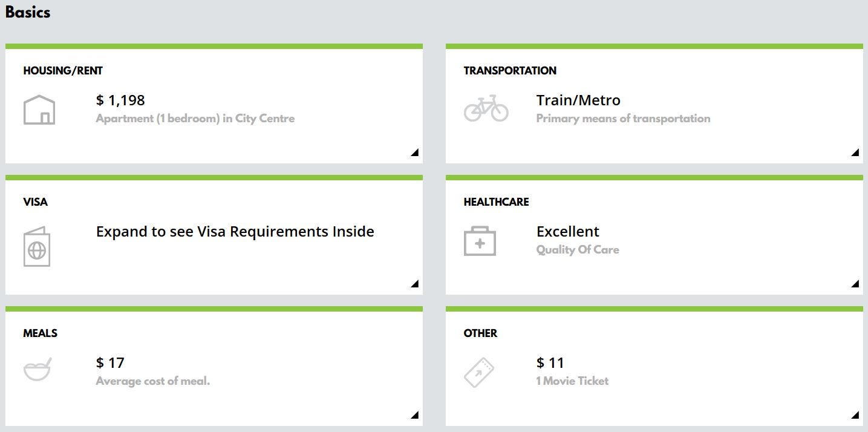868x432 pixels.
Task: Click 'Expand to see Visa Requirements Inside' text
Action: tap(235, 232)
